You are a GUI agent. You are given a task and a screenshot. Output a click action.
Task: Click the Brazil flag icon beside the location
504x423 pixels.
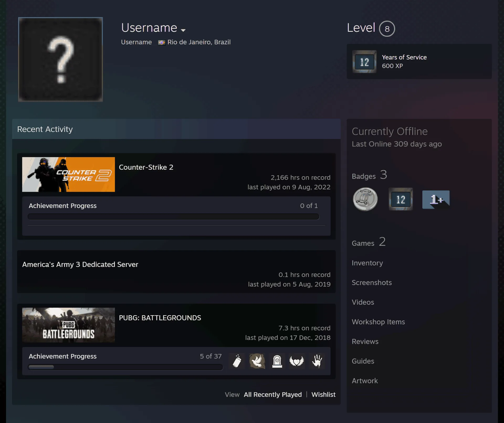tap(162, 42)
